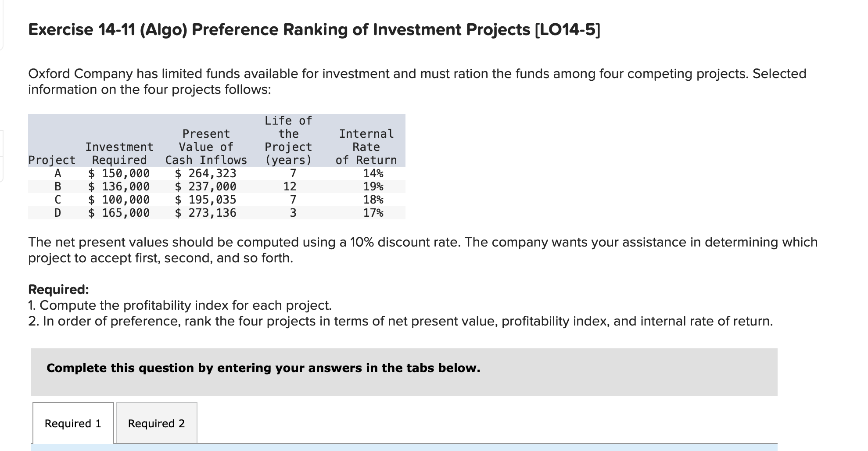Switch to the Required 2 tab
The height and width of the screenshot is (451, 868).
[156, 423]
